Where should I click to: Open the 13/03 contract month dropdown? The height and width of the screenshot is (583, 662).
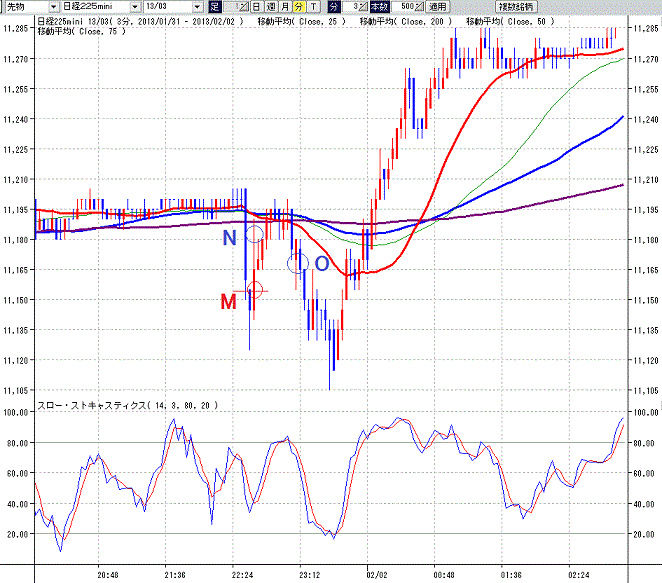197,7
